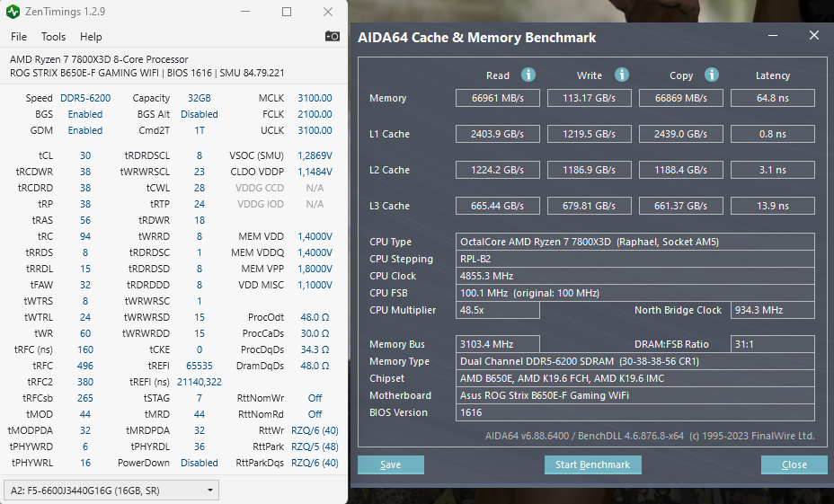The height and width of the screenshot is (504, 834).
Task: Click the ProcCaDs value 30.0 Ω
Action: 315,333
